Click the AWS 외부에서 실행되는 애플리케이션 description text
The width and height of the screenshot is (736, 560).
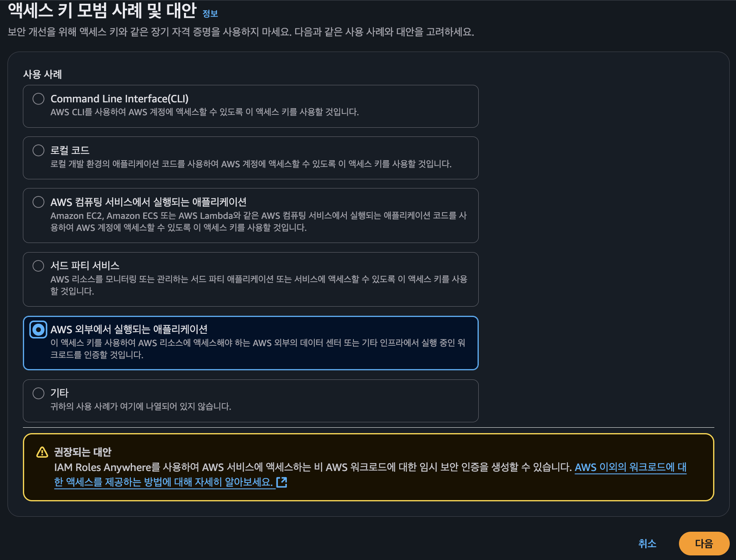258,349
